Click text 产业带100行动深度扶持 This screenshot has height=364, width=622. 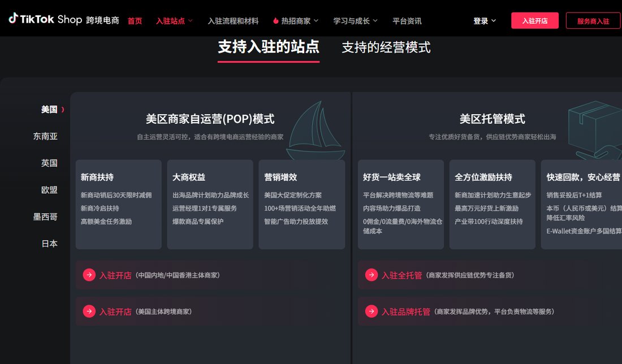coord(489,221)
